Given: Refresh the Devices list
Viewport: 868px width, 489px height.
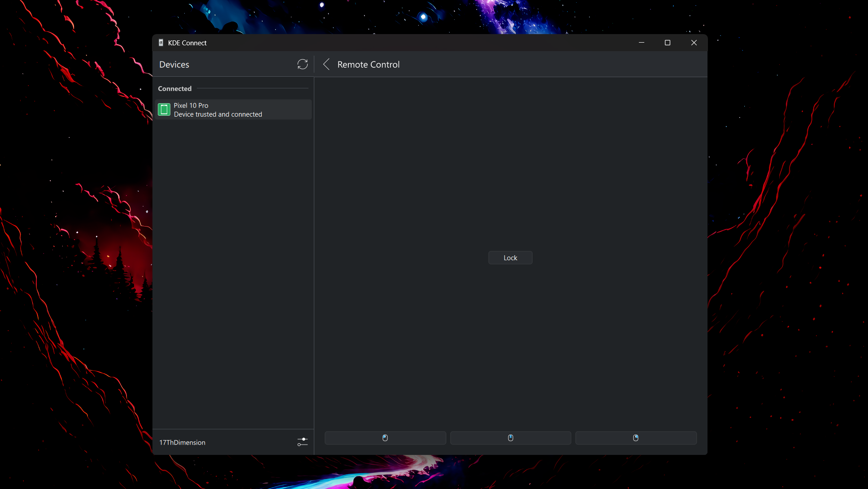Looking at the screenshot, I should (x=303, y=64).
